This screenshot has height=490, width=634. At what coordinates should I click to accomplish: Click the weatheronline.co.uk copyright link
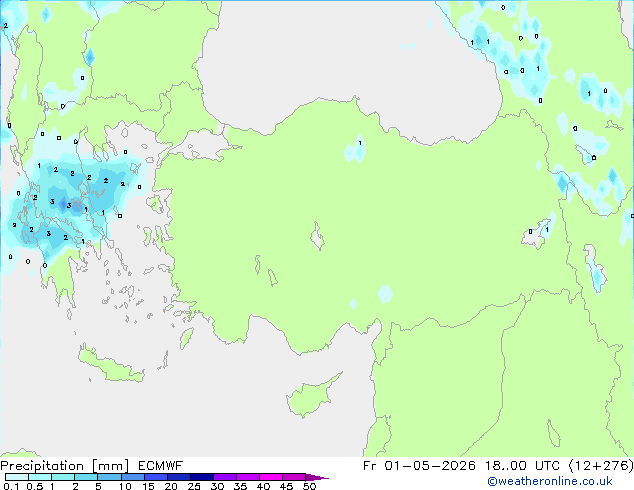pyautogui.click(x=550, y=481)
